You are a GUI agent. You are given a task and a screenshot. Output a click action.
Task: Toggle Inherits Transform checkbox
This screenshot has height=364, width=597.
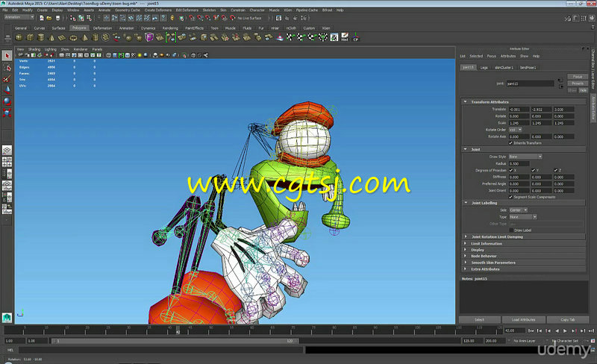(510, 142)
